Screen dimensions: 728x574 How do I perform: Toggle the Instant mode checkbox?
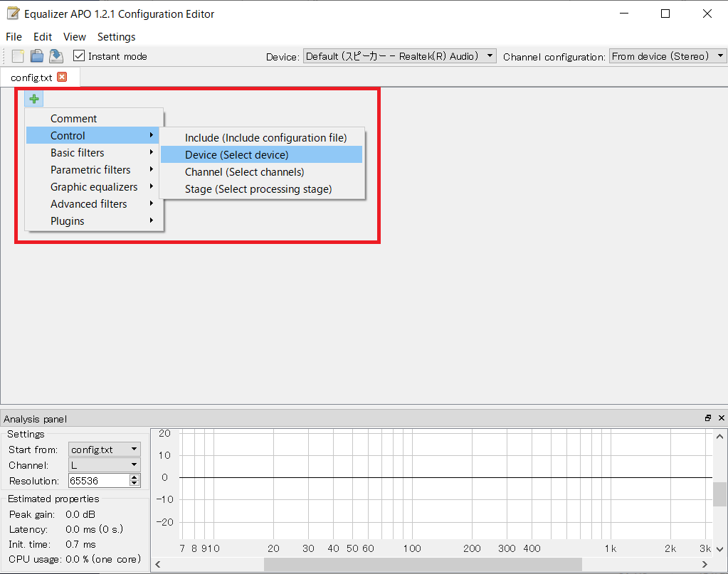click(79, 56)
